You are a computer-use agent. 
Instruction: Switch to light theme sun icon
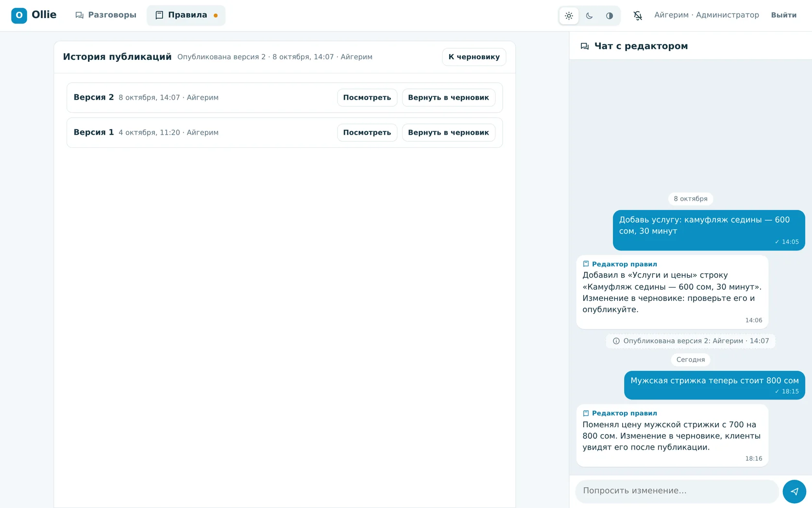[x=569, y=16]
